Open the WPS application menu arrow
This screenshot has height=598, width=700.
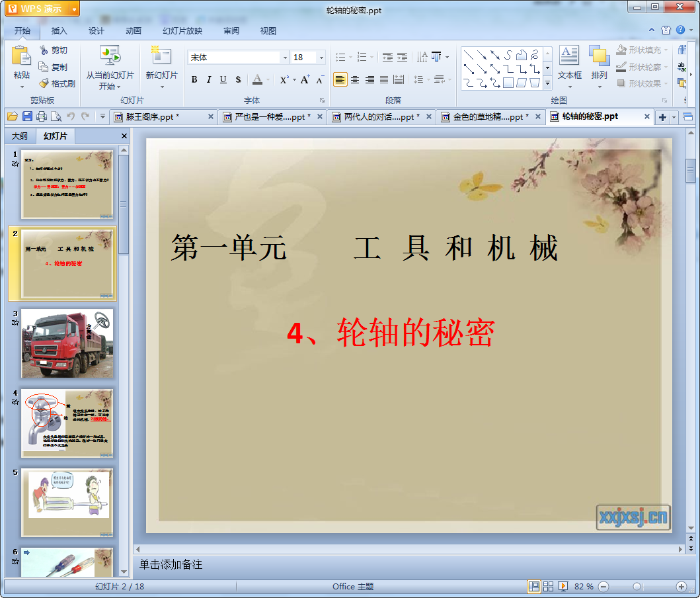tap(74, 9)
